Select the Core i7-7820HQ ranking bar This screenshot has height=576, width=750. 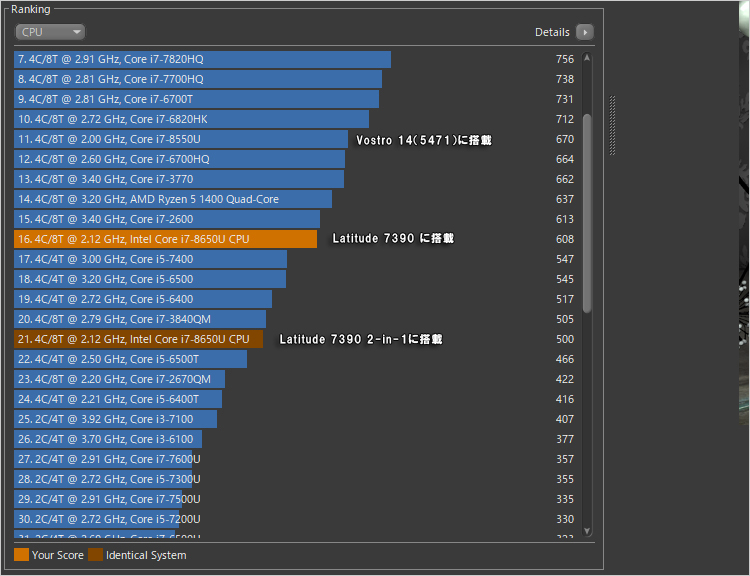point(202,59)
